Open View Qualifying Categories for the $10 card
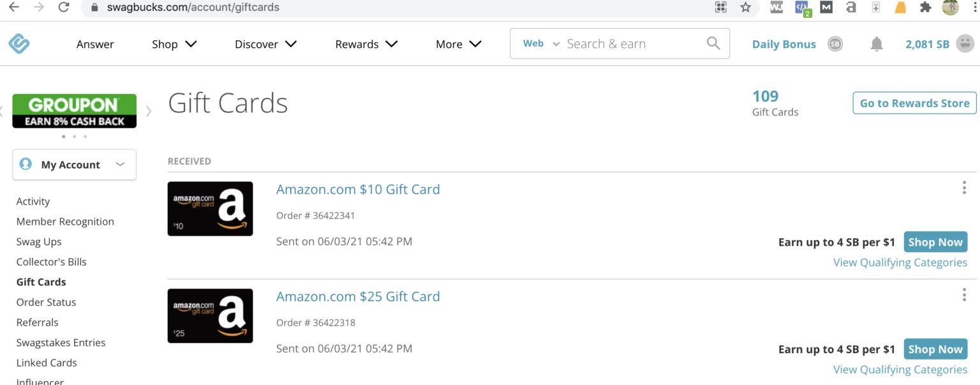 [x=900, y=262]
